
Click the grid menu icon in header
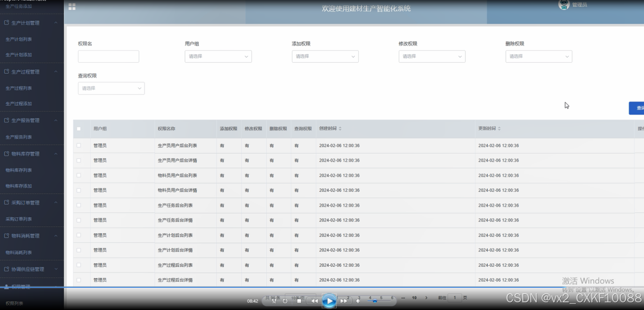pyautogui.click(x=72, y=7)
